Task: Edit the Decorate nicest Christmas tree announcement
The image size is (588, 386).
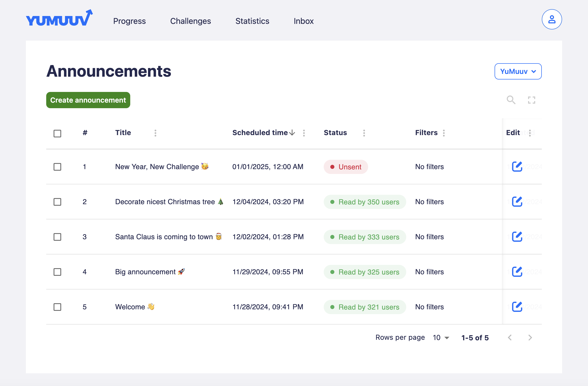Action: click(x=517, y=202)
